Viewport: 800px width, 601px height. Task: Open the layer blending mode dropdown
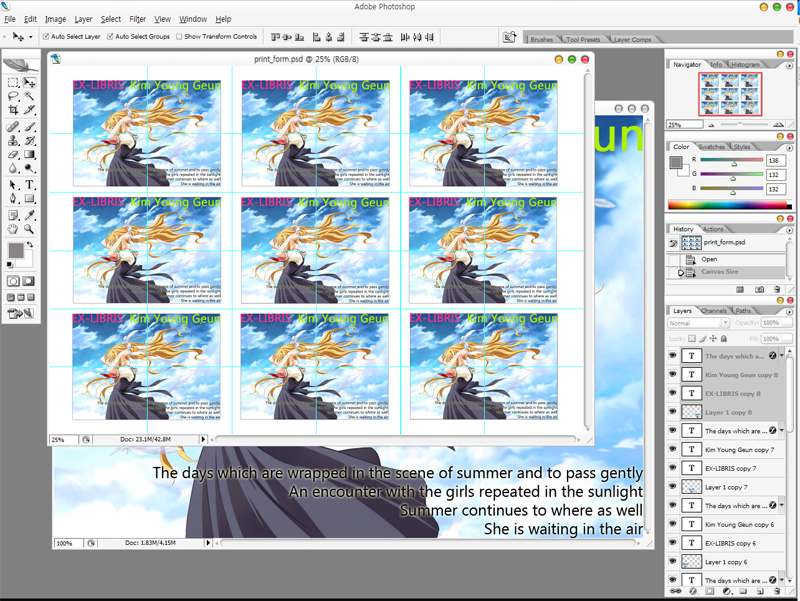coord(698,323)
